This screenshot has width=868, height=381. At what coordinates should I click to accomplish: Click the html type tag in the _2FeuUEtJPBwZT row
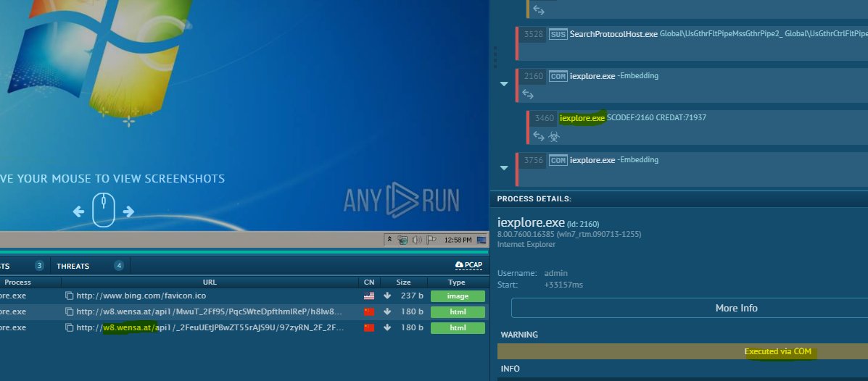coord(458,328)
